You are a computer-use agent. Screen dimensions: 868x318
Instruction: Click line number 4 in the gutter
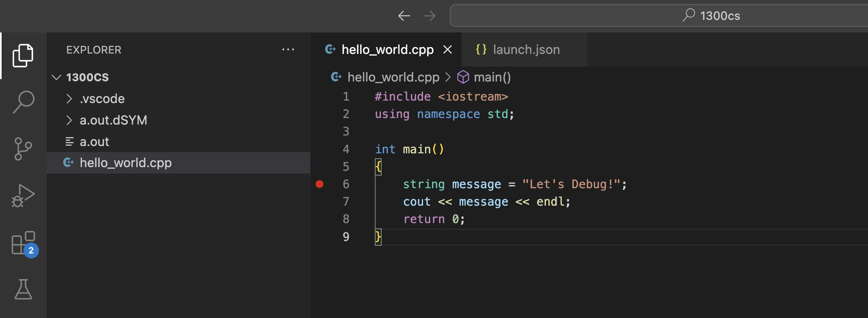point(346,149)
